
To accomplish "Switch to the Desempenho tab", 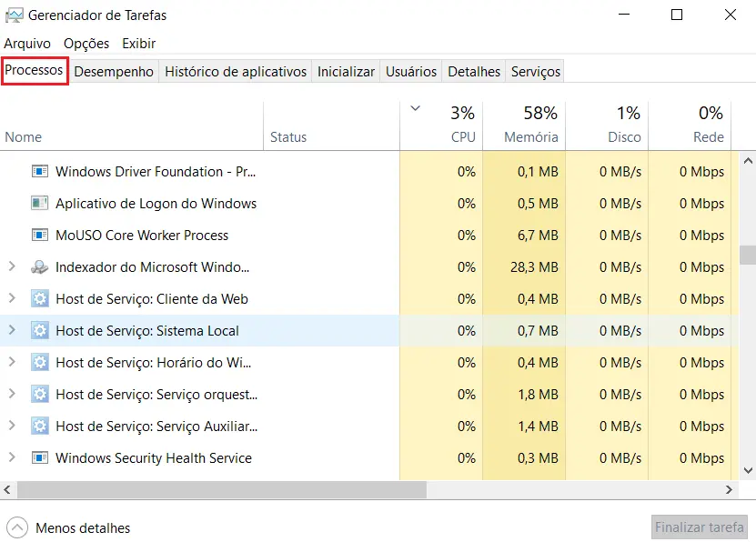I will 113,71.
